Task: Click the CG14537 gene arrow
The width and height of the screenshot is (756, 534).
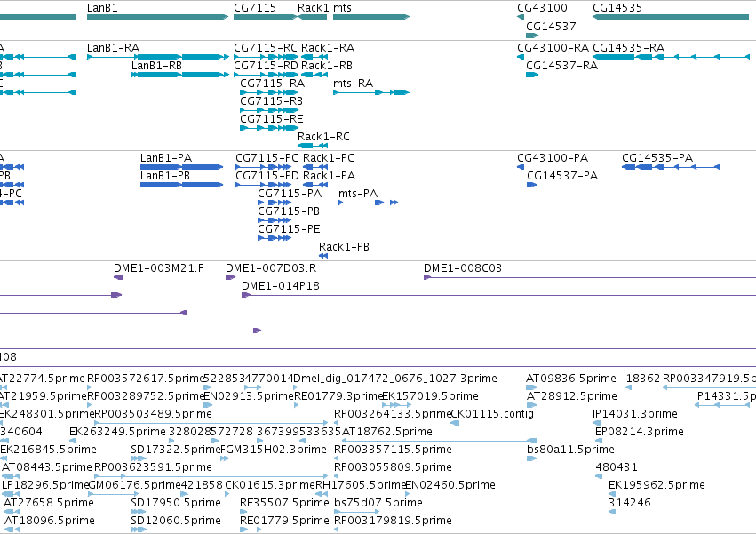Action: tap(532, 36)
